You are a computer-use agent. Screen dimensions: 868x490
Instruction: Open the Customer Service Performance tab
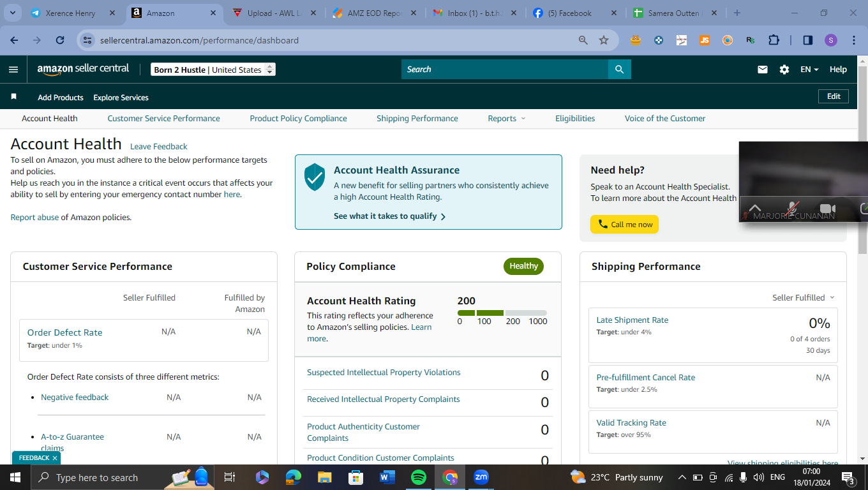pos(164,119)
